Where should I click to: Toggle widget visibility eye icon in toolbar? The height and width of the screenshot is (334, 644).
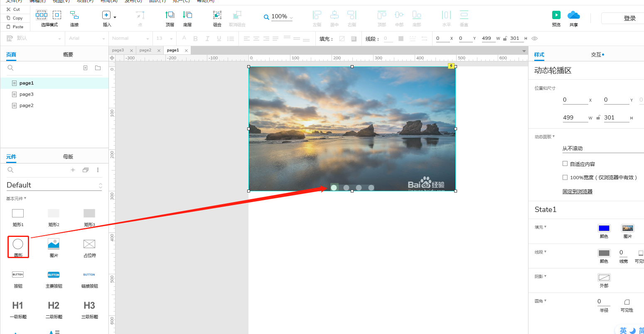coord(535,39)
